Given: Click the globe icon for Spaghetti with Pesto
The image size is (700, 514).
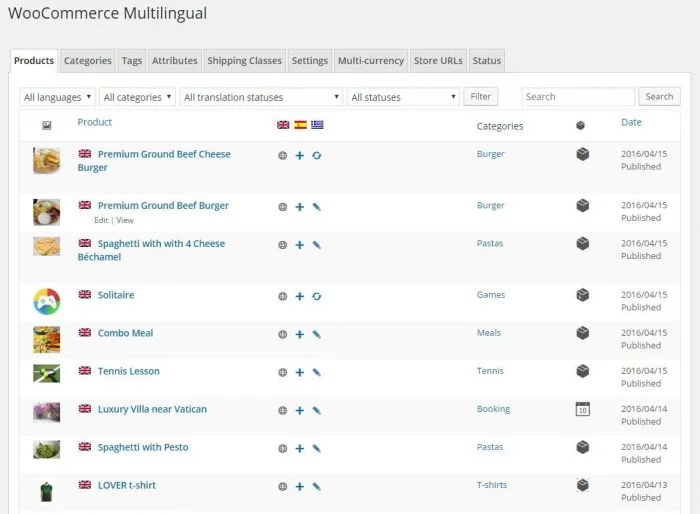Looking at the screenshot, I should tap(283, 448).
